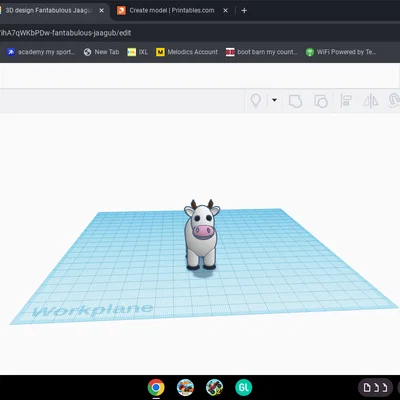Open the academy my sport bookmark
This screenshot has width=400, height=400.
[x=41, y=52]
